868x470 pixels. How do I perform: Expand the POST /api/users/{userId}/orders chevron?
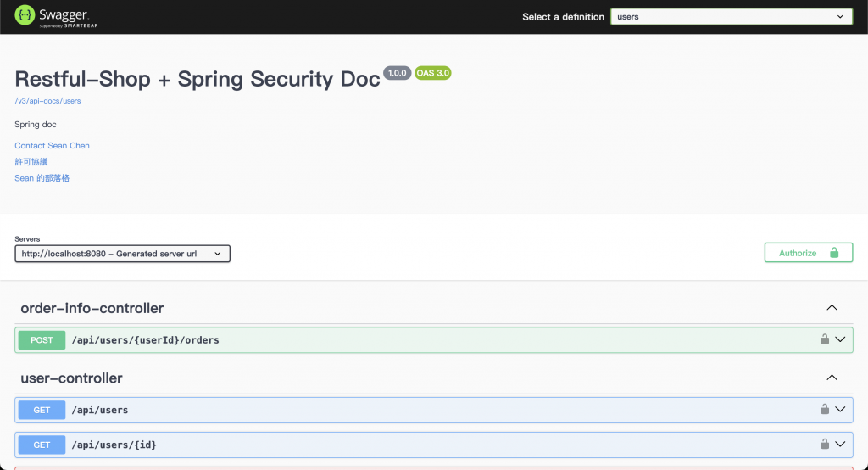[840, 339]
